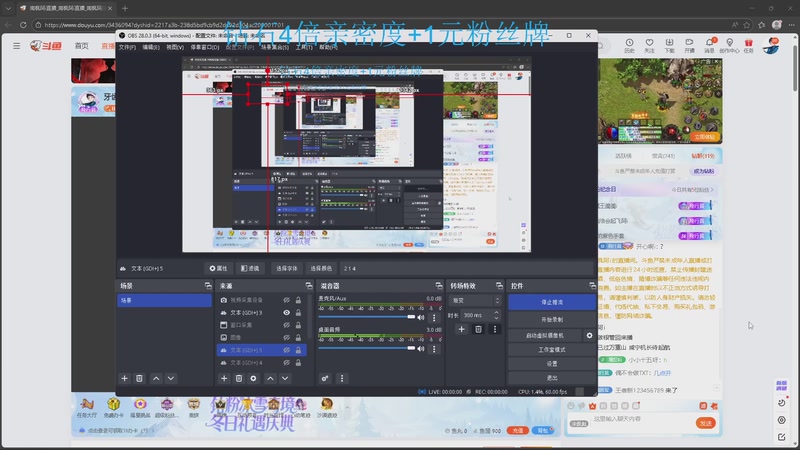
Task: Undock the 来源 panel with float icon
Action: pos(309,286)
